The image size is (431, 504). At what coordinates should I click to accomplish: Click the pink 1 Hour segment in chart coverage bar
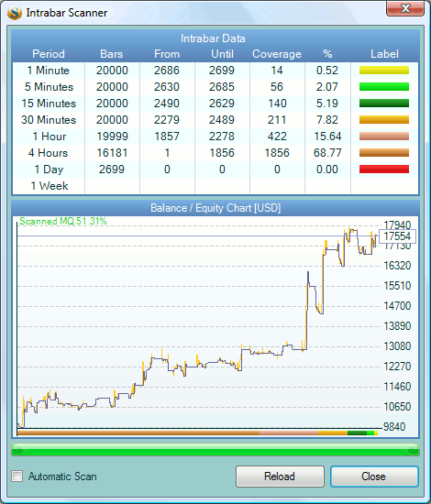[x=289, y=433]
